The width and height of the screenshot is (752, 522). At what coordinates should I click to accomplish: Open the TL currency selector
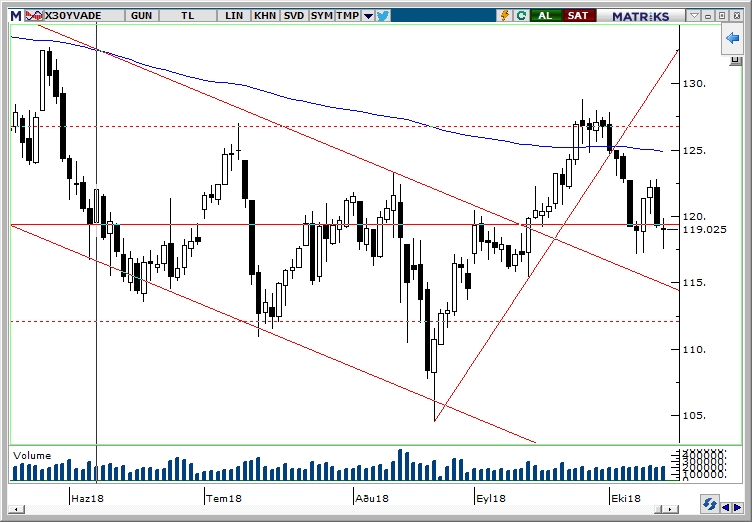pyautogui.click(x=188, y=16)
